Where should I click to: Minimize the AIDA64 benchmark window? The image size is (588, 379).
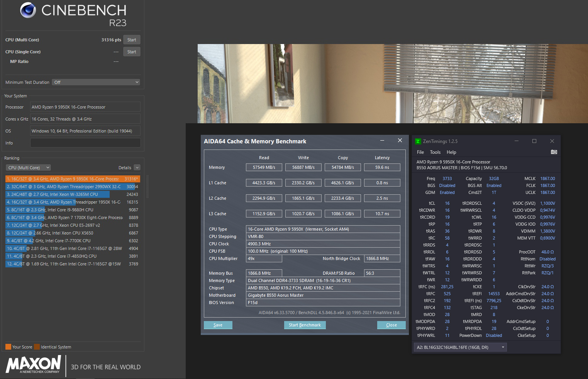382,141
